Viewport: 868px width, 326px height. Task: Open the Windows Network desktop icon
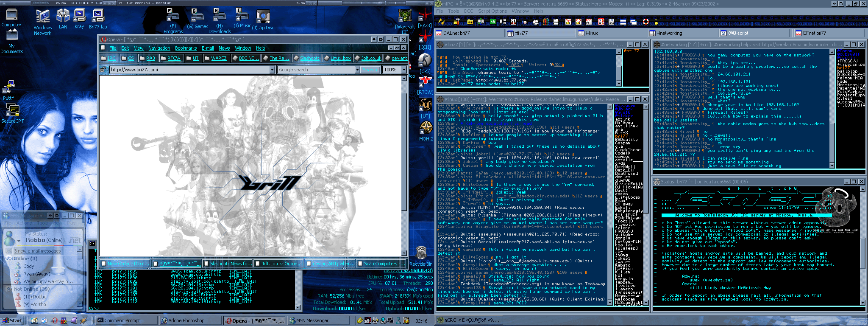click(43, 22)
